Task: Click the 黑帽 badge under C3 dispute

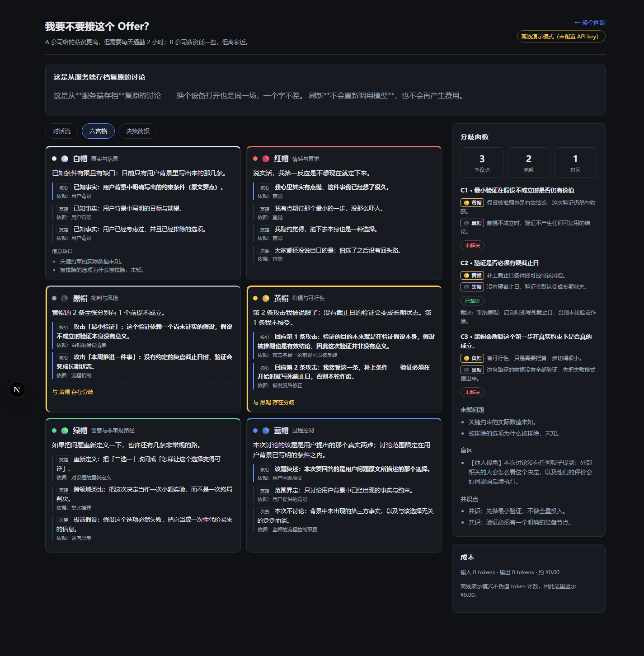Action: pyautogui.click(x=472, y=370)
